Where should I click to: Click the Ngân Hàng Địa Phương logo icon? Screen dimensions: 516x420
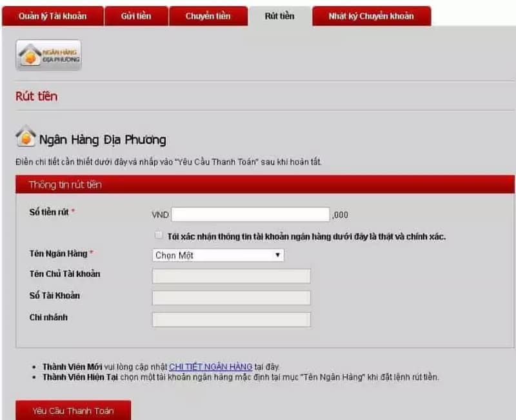coord(48,55)
